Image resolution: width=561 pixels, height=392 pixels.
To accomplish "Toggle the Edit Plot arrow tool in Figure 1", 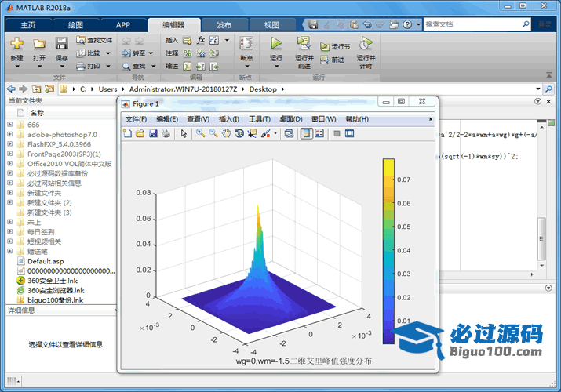I will point(184,133).
